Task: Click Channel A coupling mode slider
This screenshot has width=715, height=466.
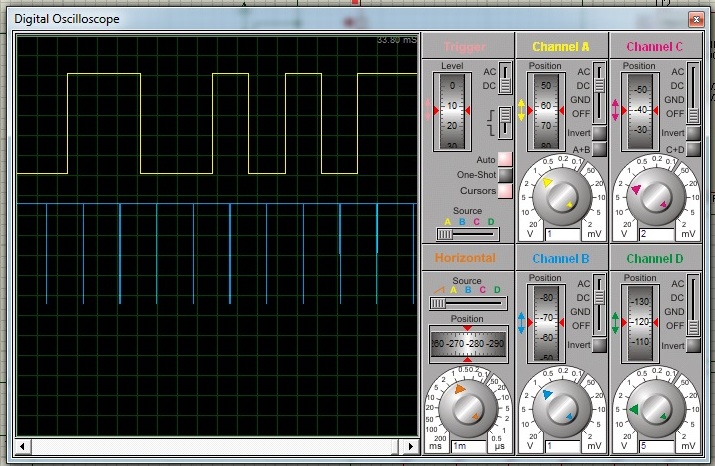Action: click(599, 93)
